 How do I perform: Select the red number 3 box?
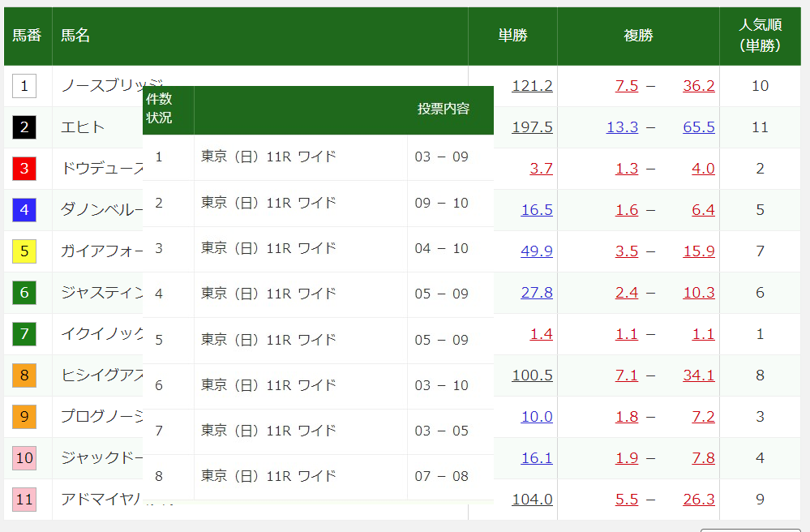(24, 168)
